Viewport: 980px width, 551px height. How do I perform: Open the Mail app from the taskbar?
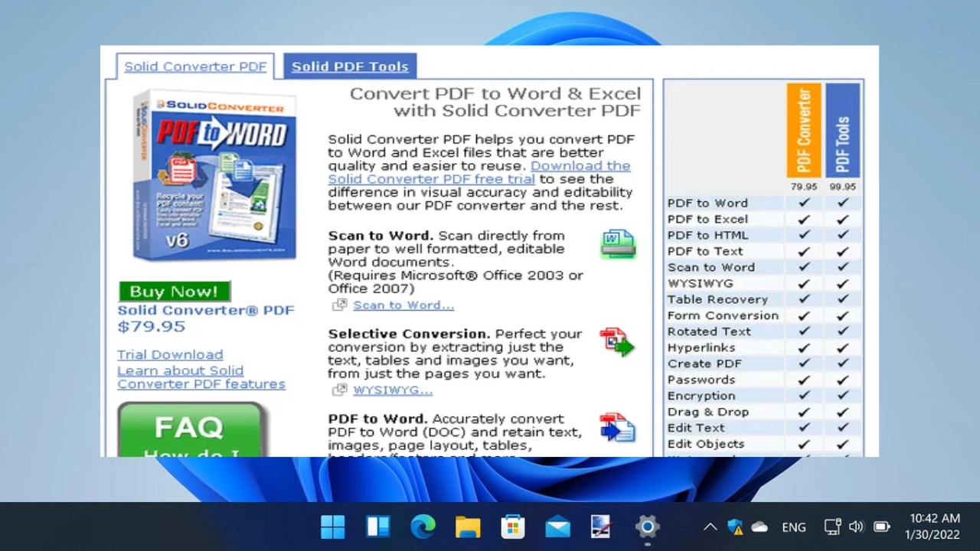coord(557,527)
